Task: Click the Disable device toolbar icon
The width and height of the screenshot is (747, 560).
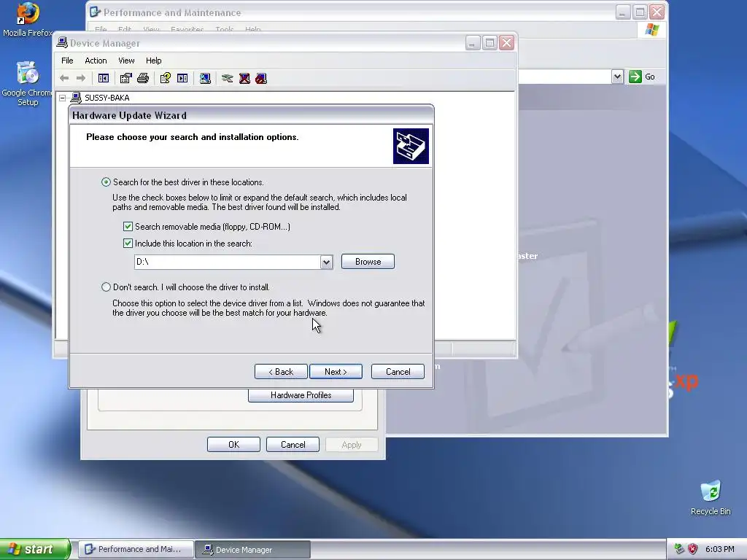Action: click(261, 78)
